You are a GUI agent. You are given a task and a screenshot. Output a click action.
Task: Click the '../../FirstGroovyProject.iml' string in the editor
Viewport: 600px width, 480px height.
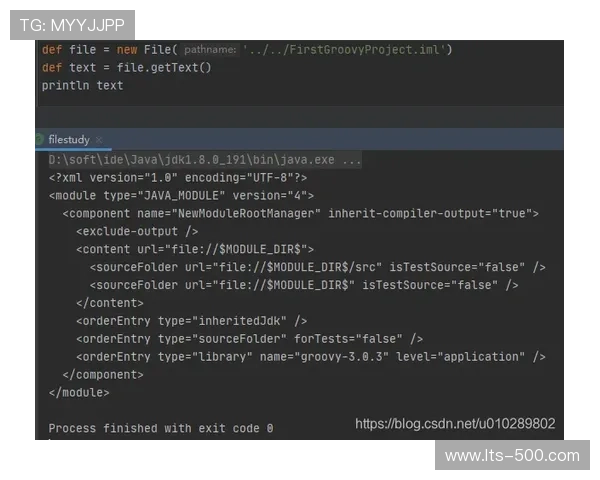click(347, 49)
